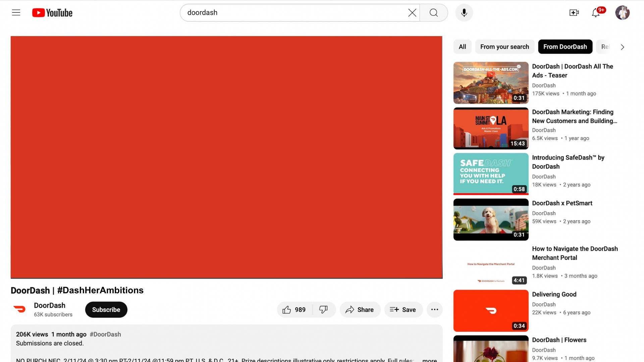Dislike the video with thumbs down
Screen dimensions: 644x362
324,310
